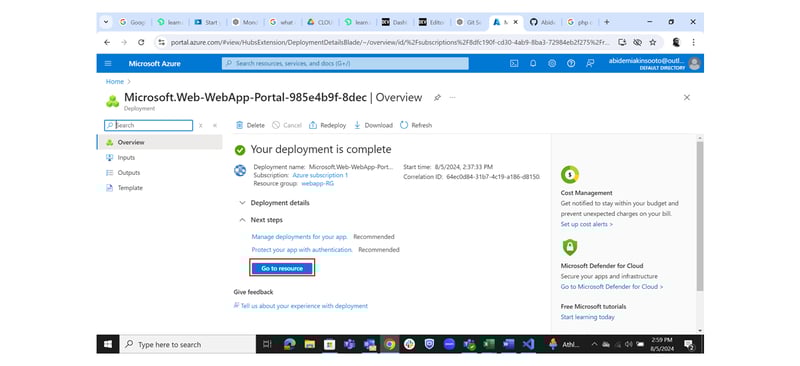Open the Azure feedback icon in header

coord(590,64)
